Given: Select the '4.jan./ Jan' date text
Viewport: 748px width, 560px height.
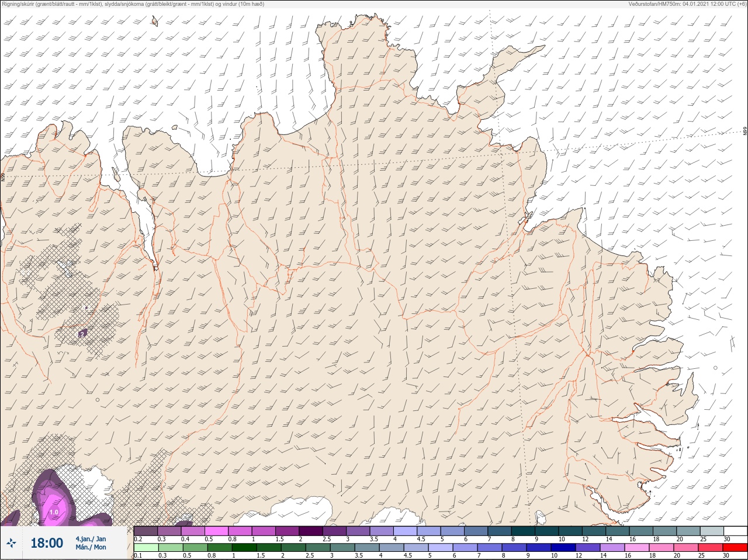Looking at the screenshot, I should tap(91, 539).
